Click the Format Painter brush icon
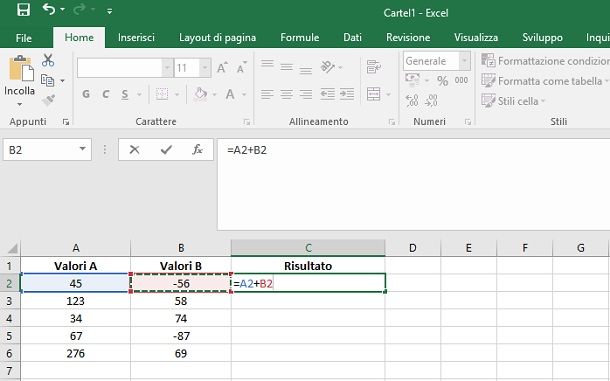Image resolution: width=610 pixels, height=381 pixels. pos(49,100)
